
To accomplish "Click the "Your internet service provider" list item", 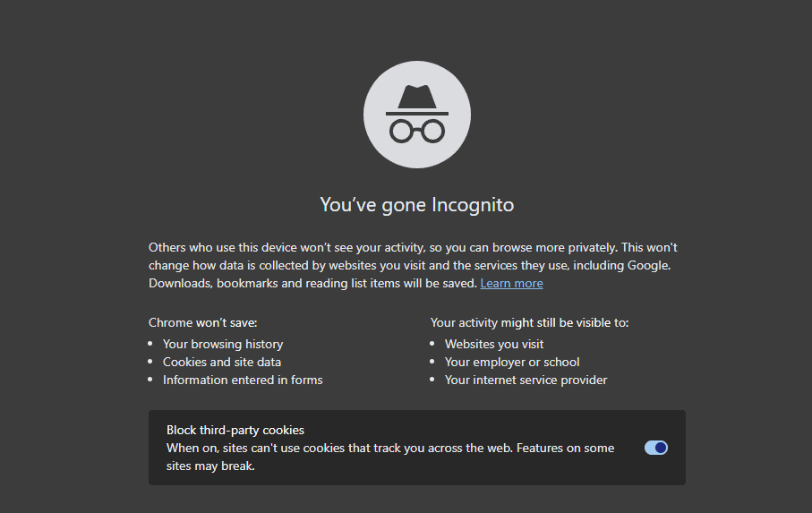I will (x=526, y=380).
